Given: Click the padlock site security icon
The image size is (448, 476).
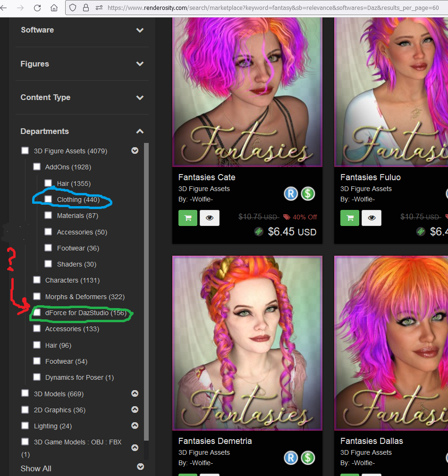Looking at the screenshot, I should 86,8.
